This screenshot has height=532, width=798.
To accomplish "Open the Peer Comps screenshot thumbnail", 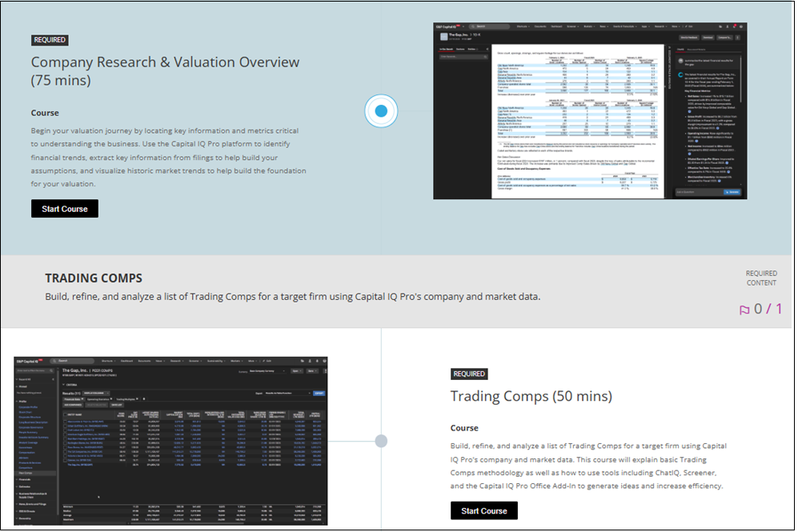I will pos(170,441).
